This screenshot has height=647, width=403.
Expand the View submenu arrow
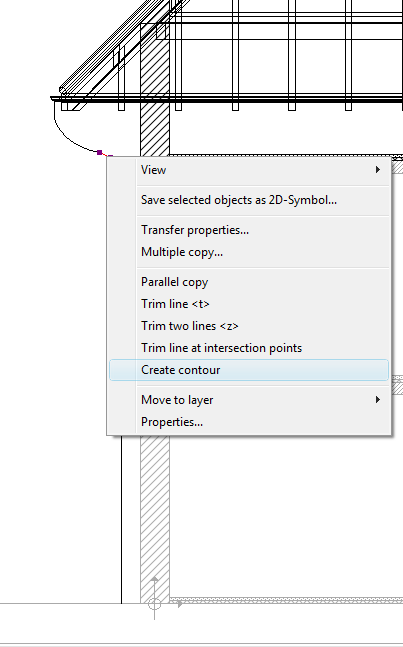coord(377,170)
